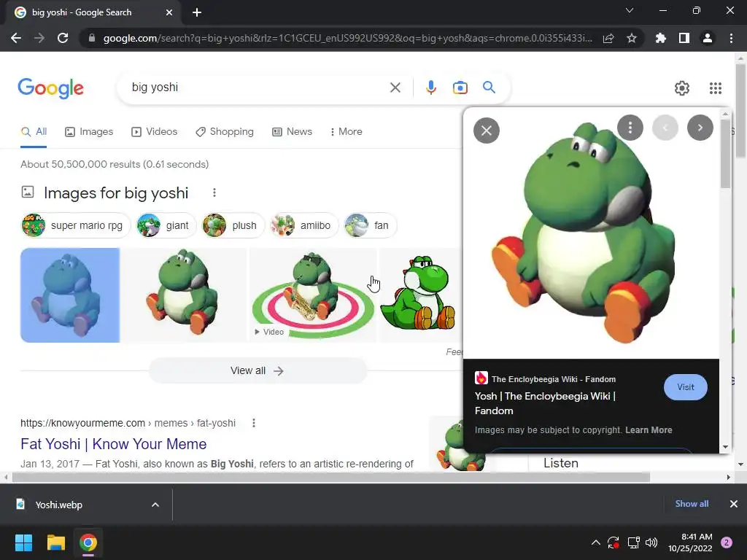
Task: Show all downloads
Action: [692, 504]
